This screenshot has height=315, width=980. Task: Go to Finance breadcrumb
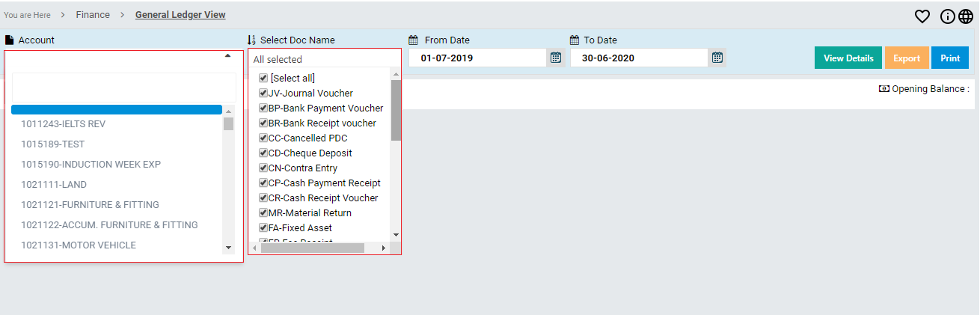click(93, 15)
